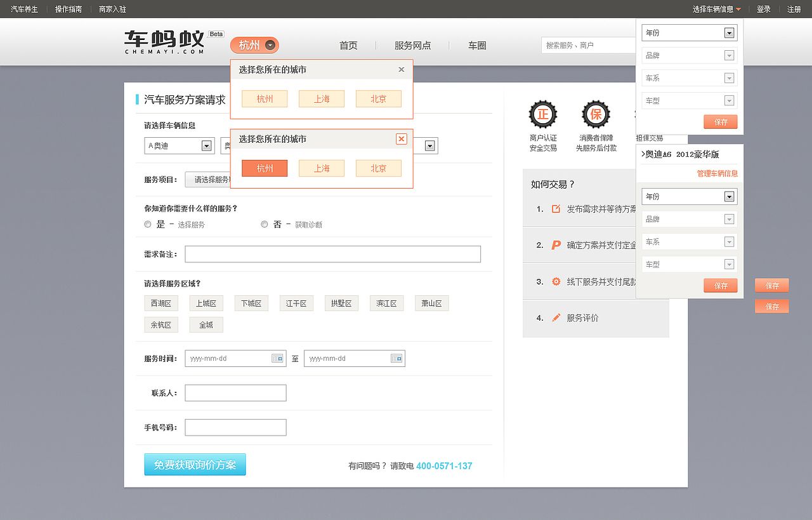Expand the 选择车辆信息 menu in top bar
Image resolution: width=812 pixels, height=520 pixels.
[717, 9]
